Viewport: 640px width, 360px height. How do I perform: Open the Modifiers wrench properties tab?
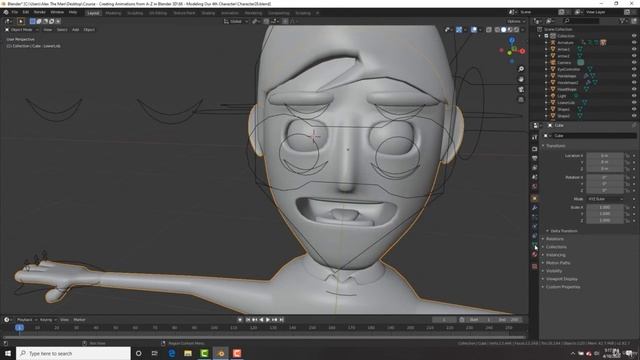[535, 208]
